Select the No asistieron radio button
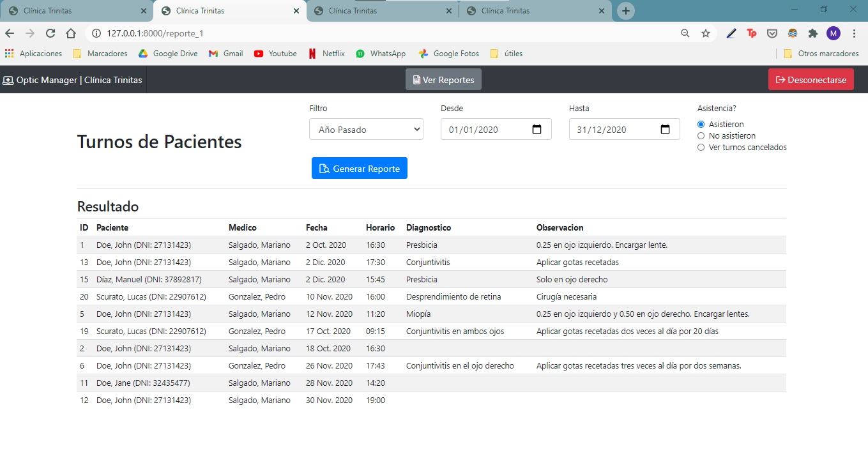Image resolution: width=868 pixels, height=465 pixels. (701, 135)
